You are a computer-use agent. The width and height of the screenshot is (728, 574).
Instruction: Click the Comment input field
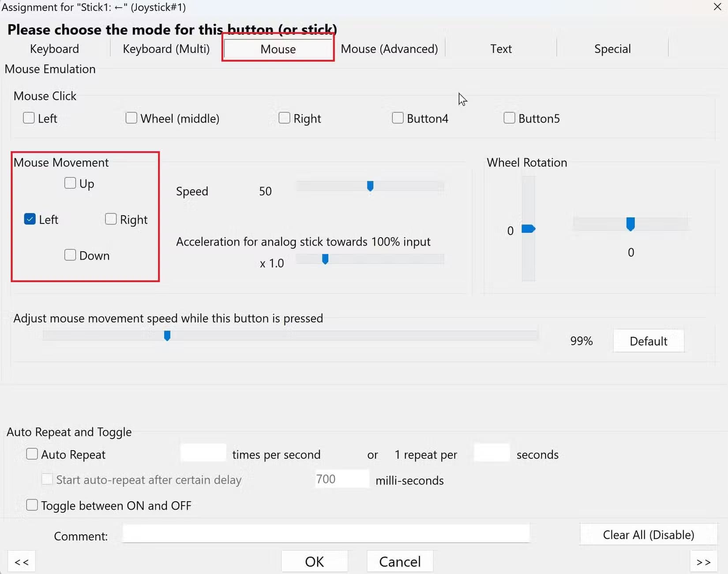coord(326,533)
